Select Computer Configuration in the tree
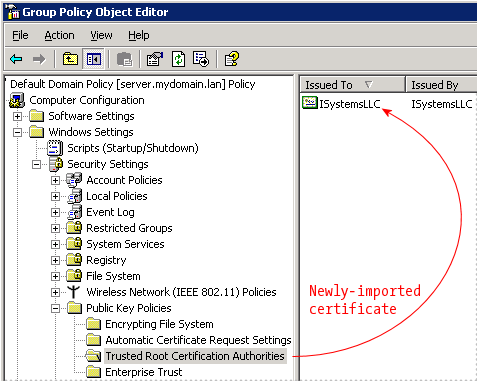This screenshot has height=381, width=477. click(x=87, y=100)
